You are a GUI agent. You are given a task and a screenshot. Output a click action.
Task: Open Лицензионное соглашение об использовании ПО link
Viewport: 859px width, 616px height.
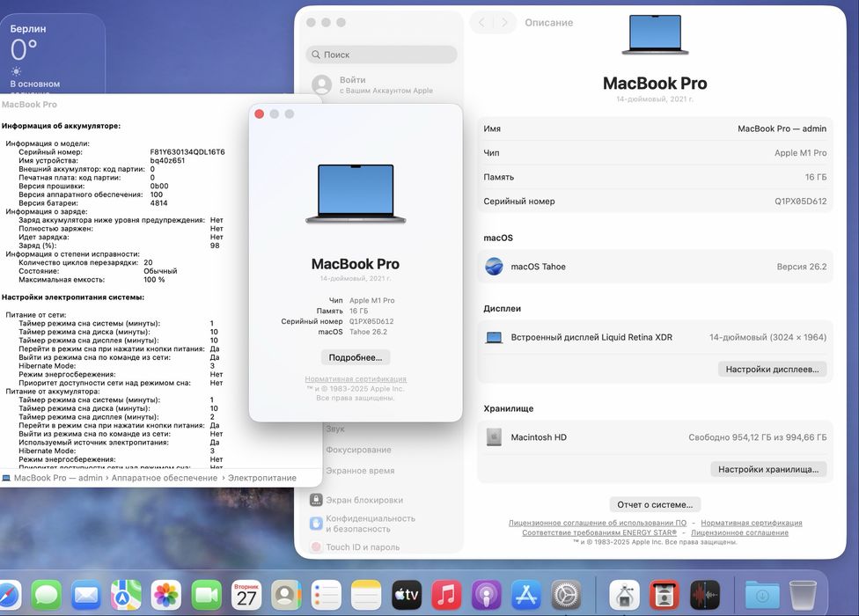coord(597,523)
